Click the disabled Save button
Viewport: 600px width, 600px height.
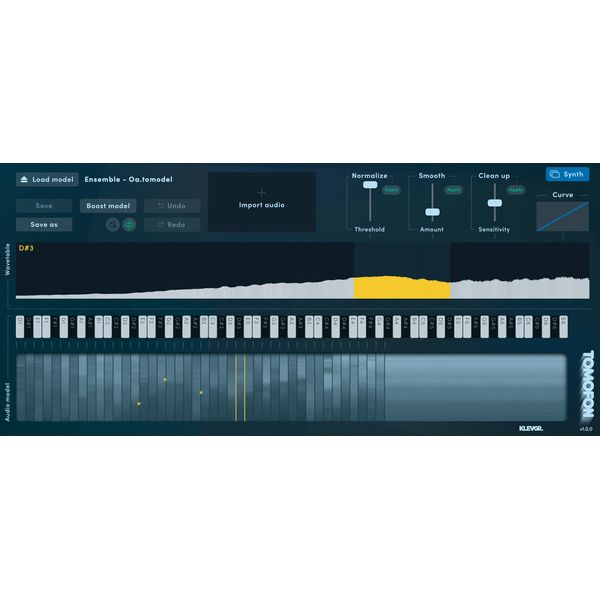[x=44, y=205]
